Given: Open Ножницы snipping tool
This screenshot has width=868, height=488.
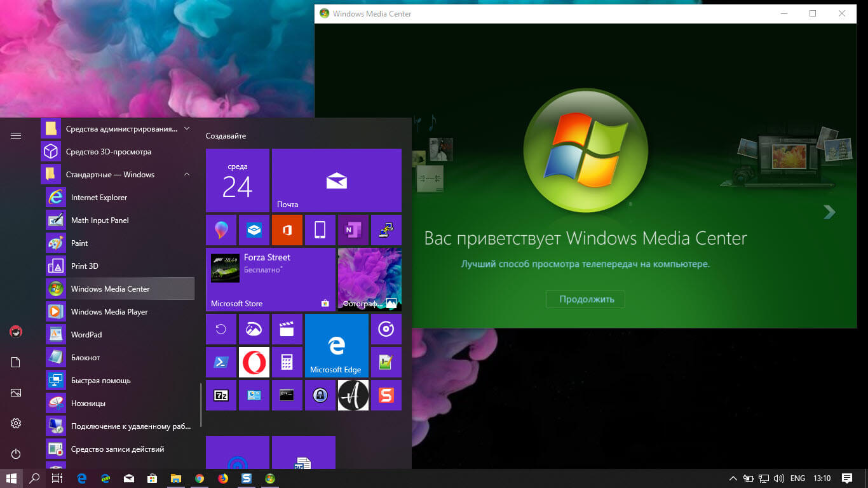Looking at the screenshot, I should pyautogui.click(x=120, y=403).
